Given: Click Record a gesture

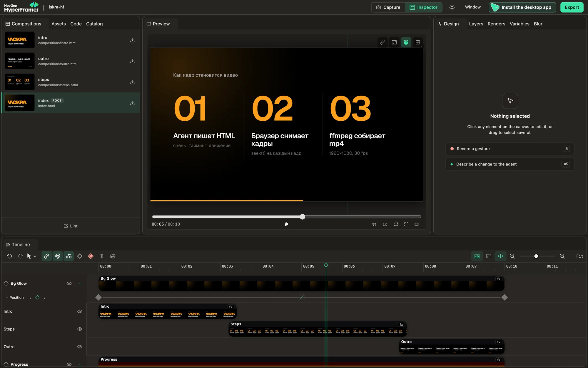Looking at the screenshot, I should [x=510, y=149].
